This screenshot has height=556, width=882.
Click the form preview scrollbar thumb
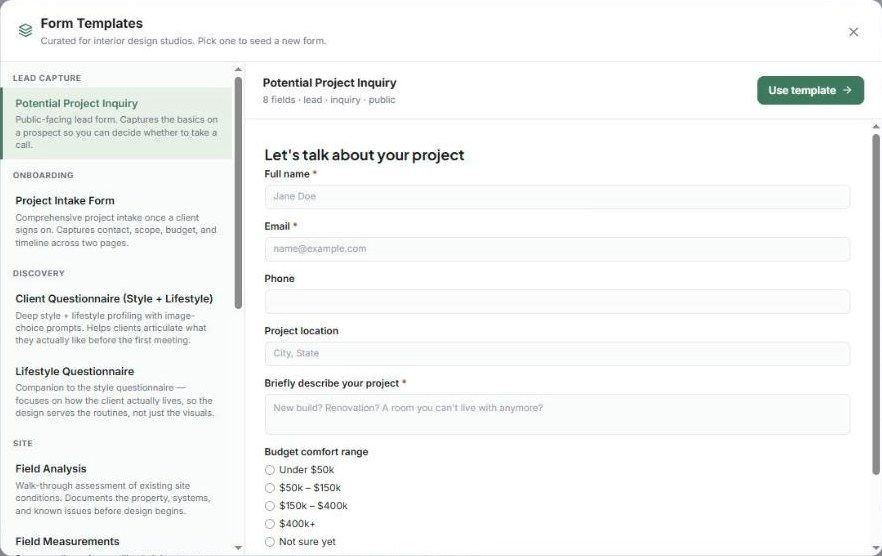tap(876, 304)
